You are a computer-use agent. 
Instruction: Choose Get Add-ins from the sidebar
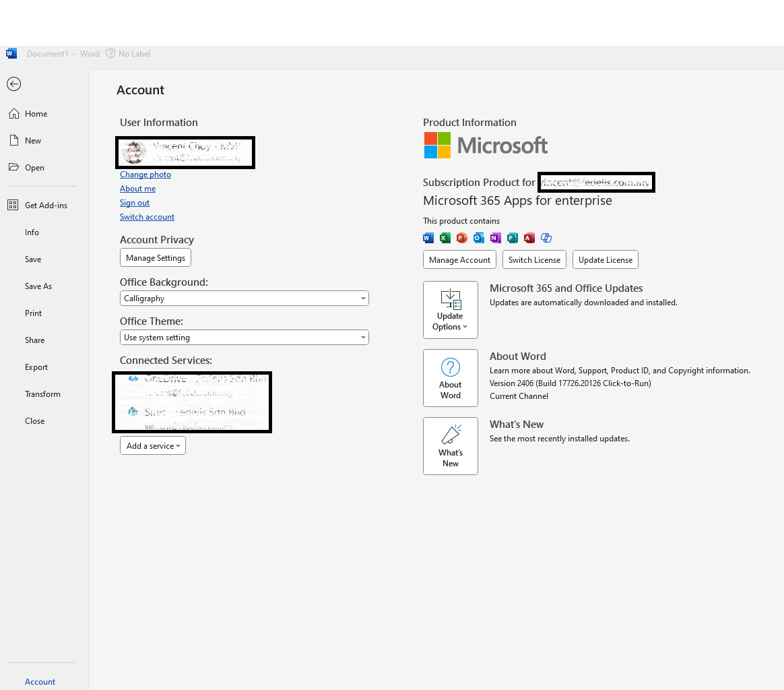click(x=46, y=205)
